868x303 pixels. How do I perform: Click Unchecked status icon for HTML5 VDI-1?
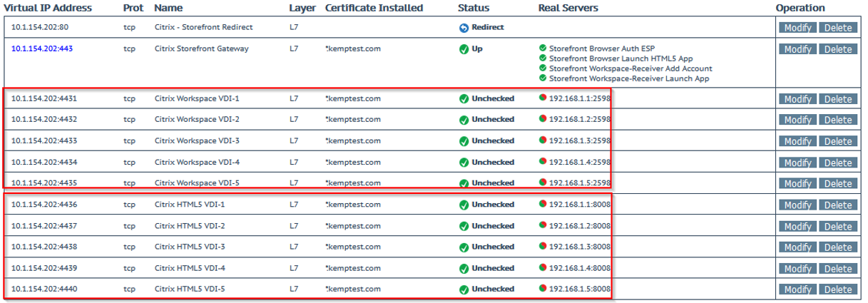pos(464,205)
